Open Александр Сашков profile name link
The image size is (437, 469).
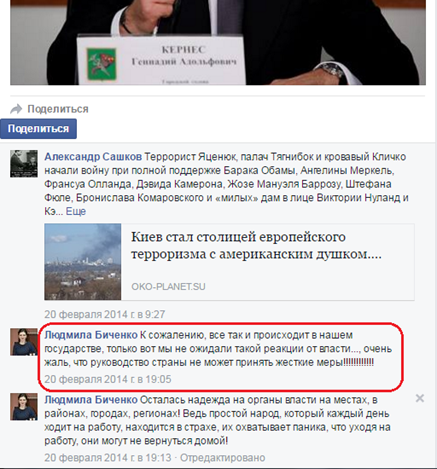click(93, 157)
